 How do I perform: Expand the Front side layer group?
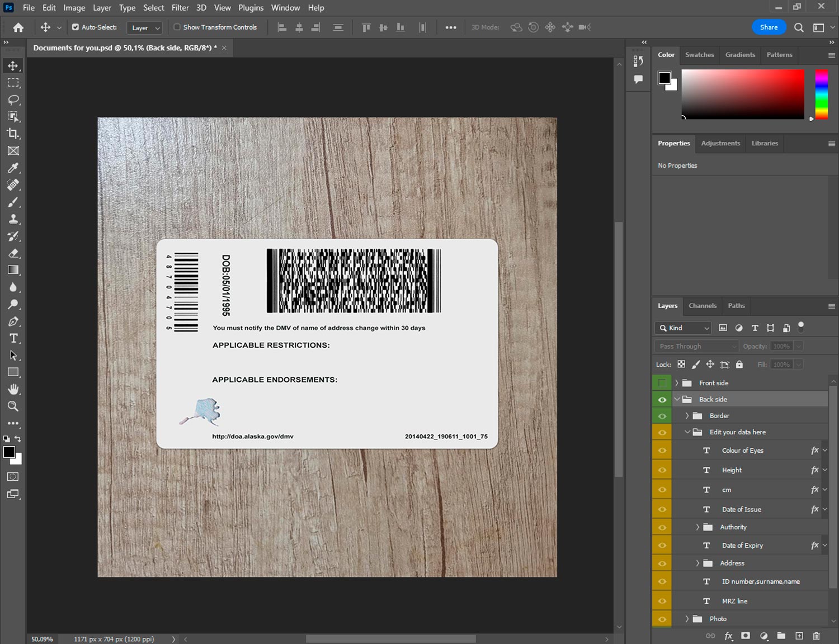676,383
